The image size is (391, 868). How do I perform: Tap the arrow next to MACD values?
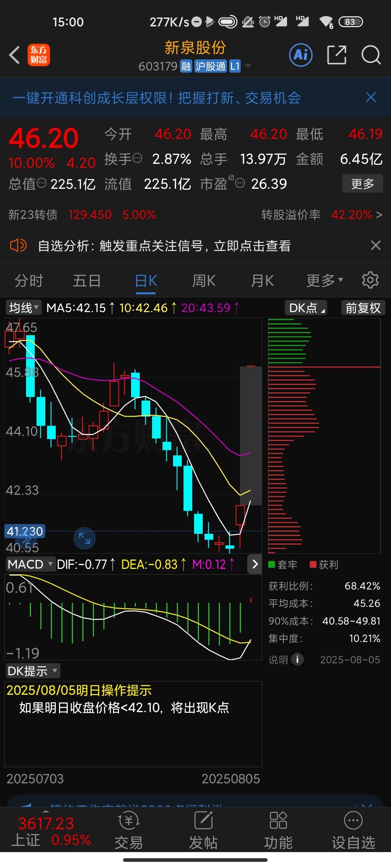coord(255,564)
